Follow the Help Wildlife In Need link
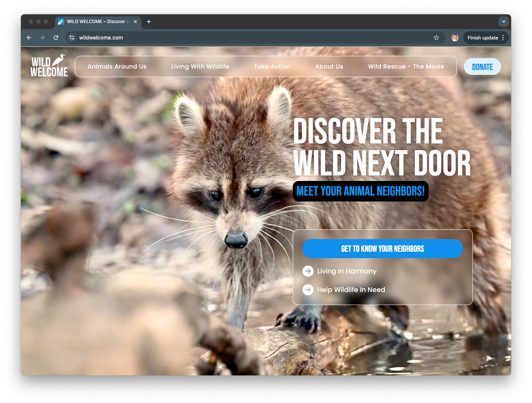532x403 pixels. click(351, 290)
